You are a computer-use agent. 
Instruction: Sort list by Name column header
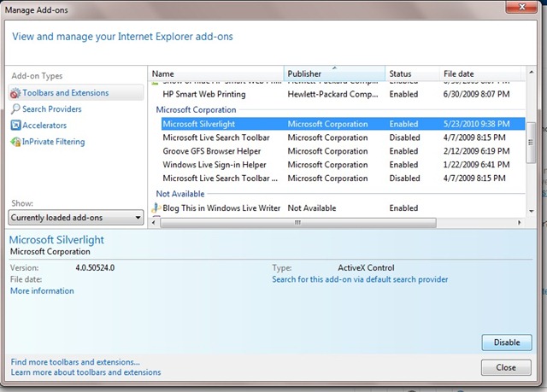[215, 73]
